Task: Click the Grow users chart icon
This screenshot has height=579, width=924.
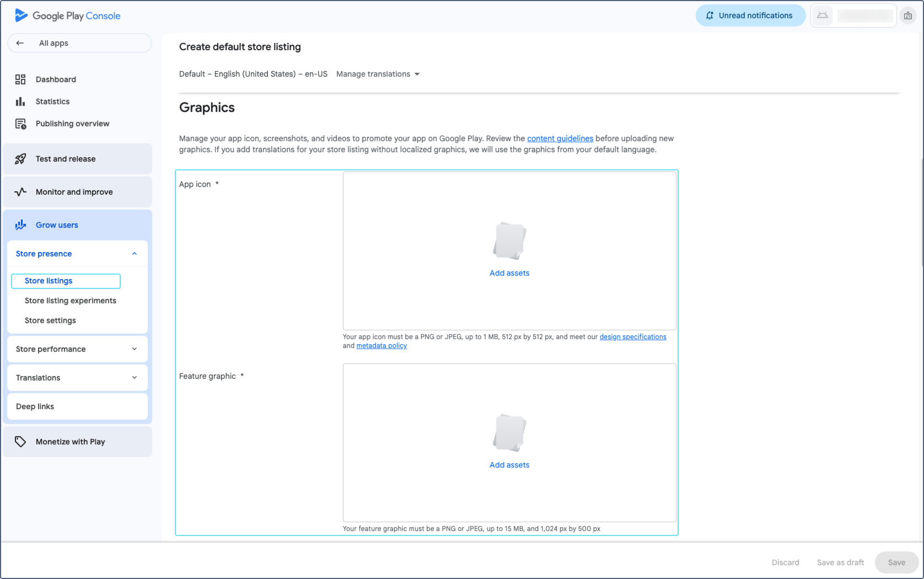Action: (20, 225)
